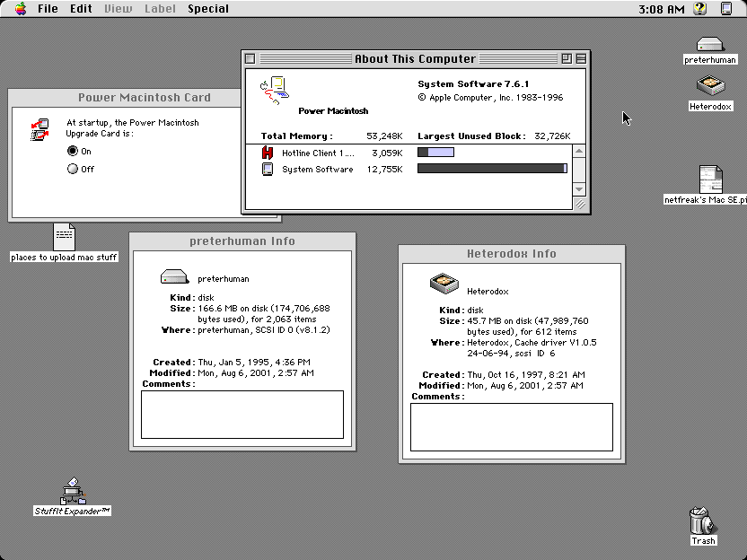The width and height of the screenshot is (747, 560).
Task: Click the Comments field in preterhuman Info
Action: [242, 415]
